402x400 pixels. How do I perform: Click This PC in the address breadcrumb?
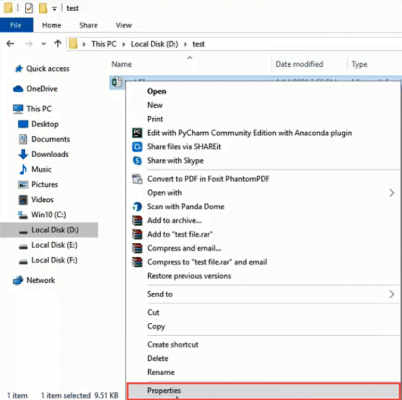104,44
